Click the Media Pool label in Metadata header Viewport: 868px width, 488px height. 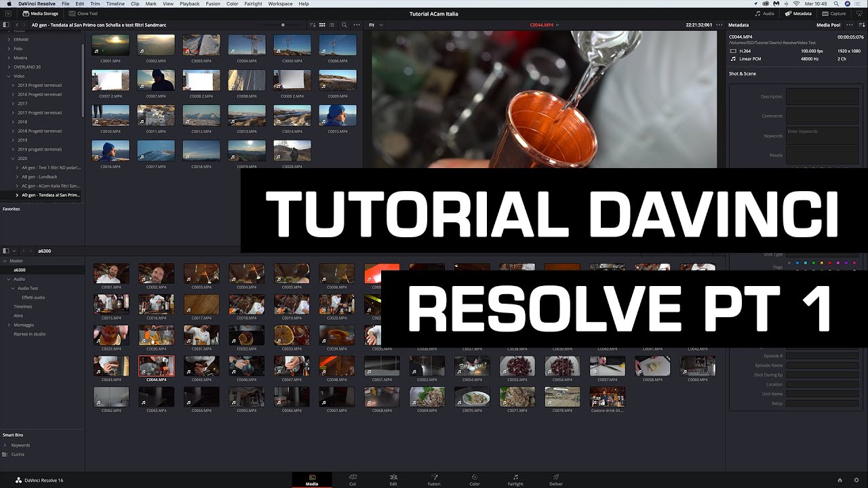click(x=828, y=25)
